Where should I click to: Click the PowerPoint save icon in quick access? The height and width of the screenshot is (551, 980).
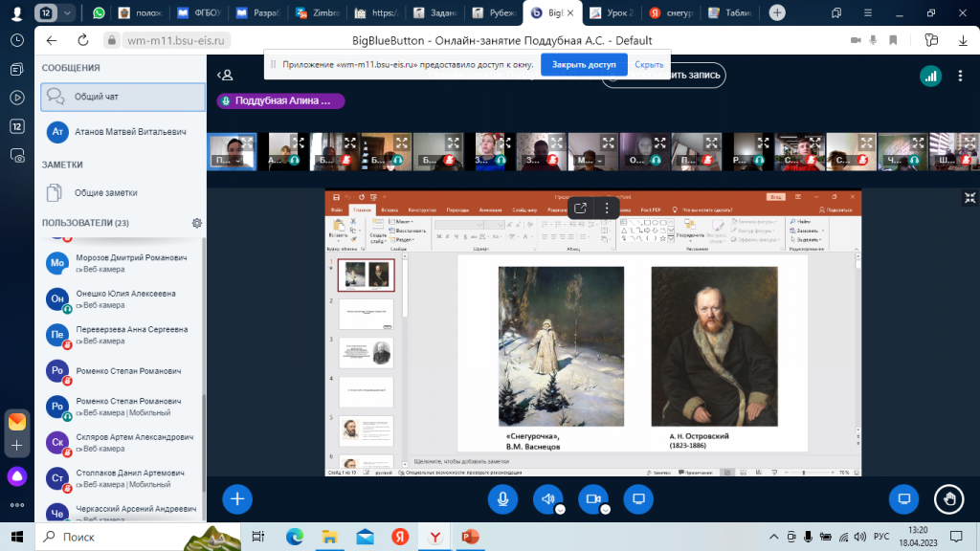336,197
